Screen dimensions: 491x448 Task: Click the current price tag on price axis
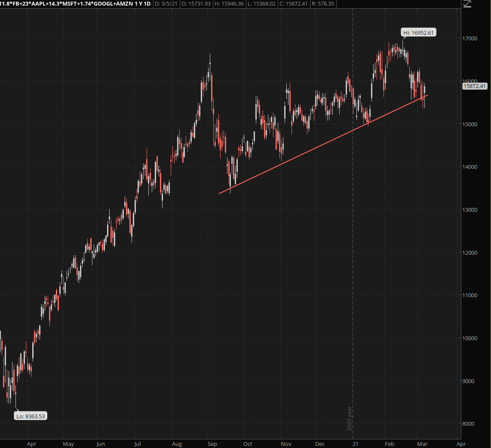(x=475, y=86)
